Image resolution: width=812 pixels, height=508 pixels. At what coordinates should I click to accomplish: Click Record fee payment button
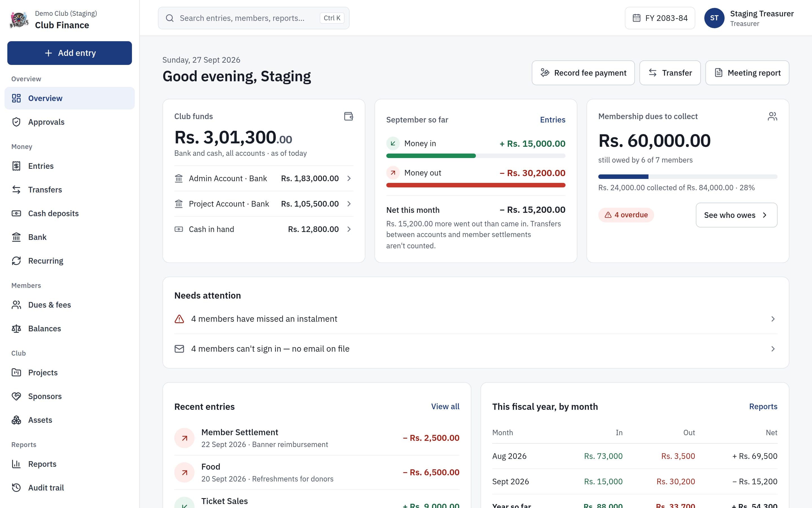coord(583,73)
